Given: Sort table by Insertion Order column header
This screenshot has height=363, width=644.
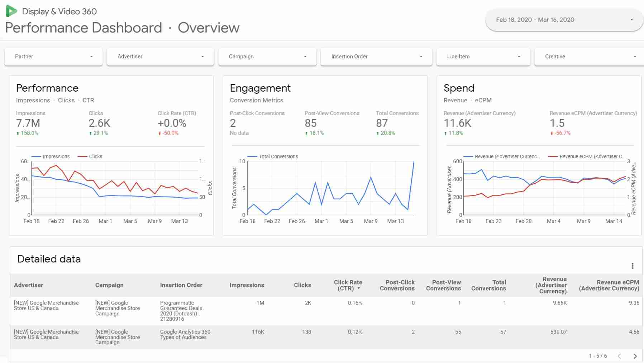Looking at the screenshot, I should pos(181,285).
